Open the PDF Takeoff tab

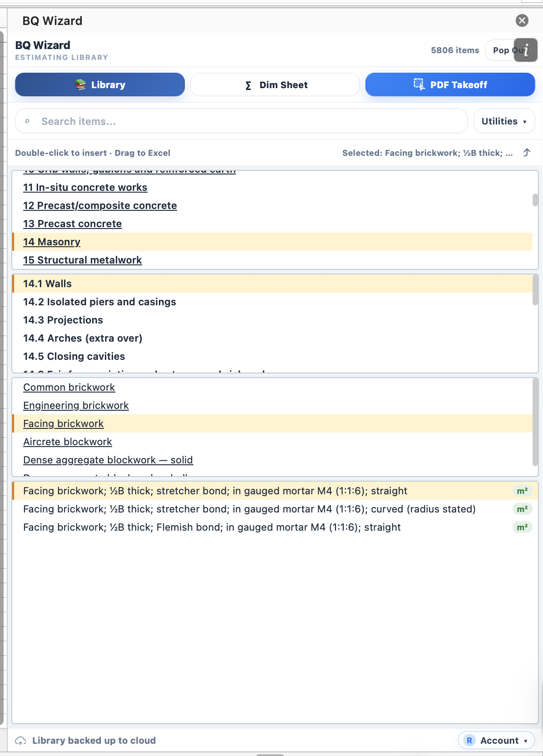[450, 85]
